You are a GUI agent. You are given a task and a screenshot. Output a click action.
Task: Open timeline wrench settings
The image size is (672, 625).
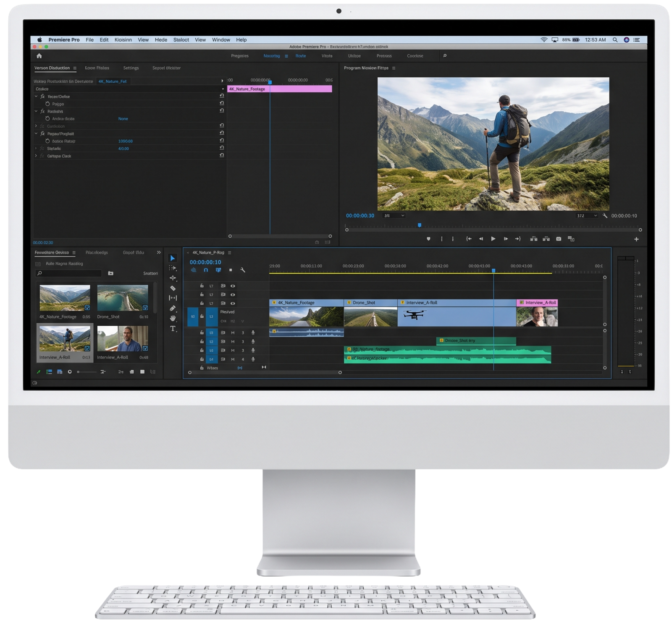click(x=243, y=270)
